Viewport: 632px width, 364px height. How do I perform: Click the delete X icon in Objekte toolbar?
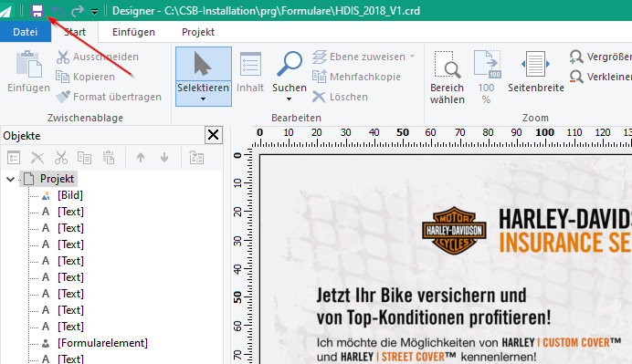click(x=37, y=158)
